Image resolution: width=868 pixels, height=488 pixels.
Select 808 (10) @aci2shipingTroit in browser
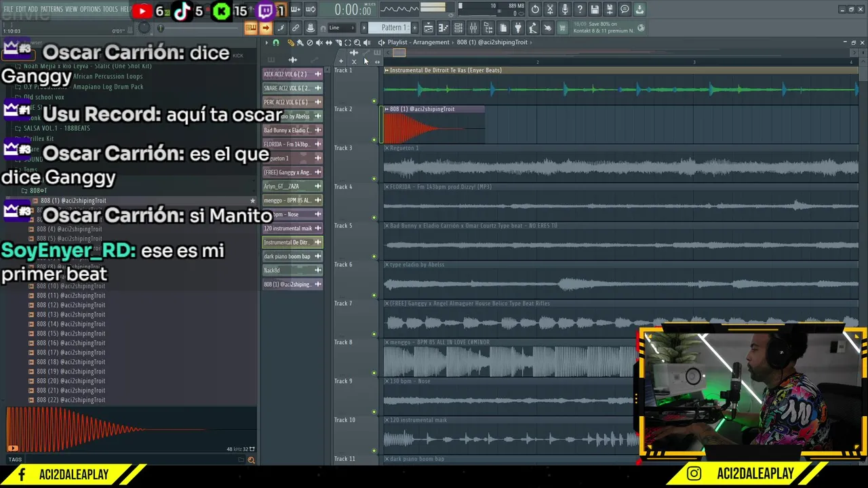(x=71, y=286)
